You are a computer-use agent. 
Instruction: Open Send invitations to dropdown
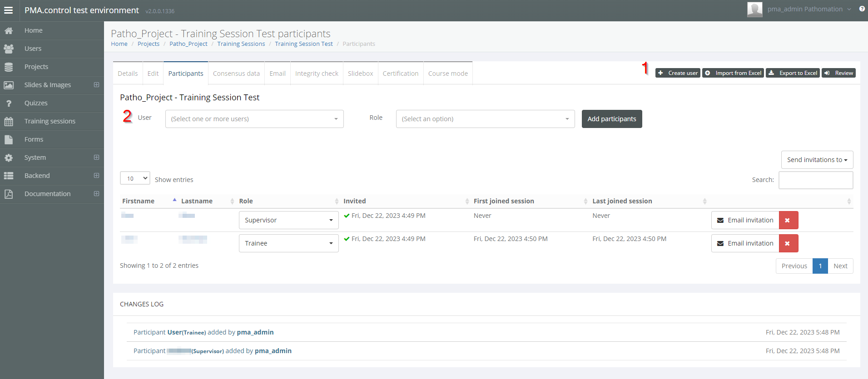click(x=817, y=160)
